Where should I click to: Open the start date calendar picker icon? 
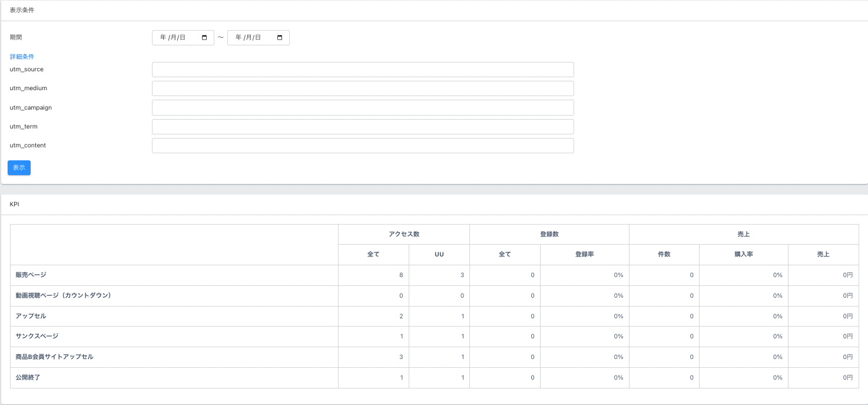(204, 38)
